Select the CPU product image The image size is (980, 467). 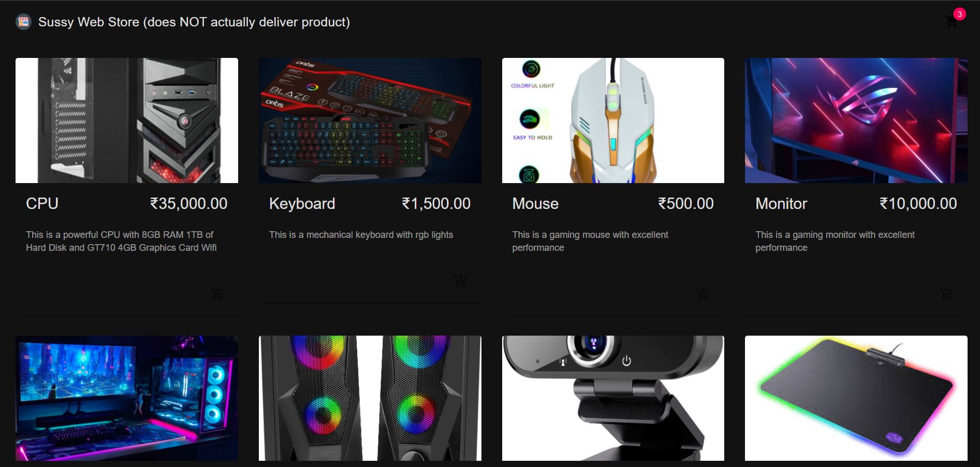pyautogui.click(x=127, y=120)
